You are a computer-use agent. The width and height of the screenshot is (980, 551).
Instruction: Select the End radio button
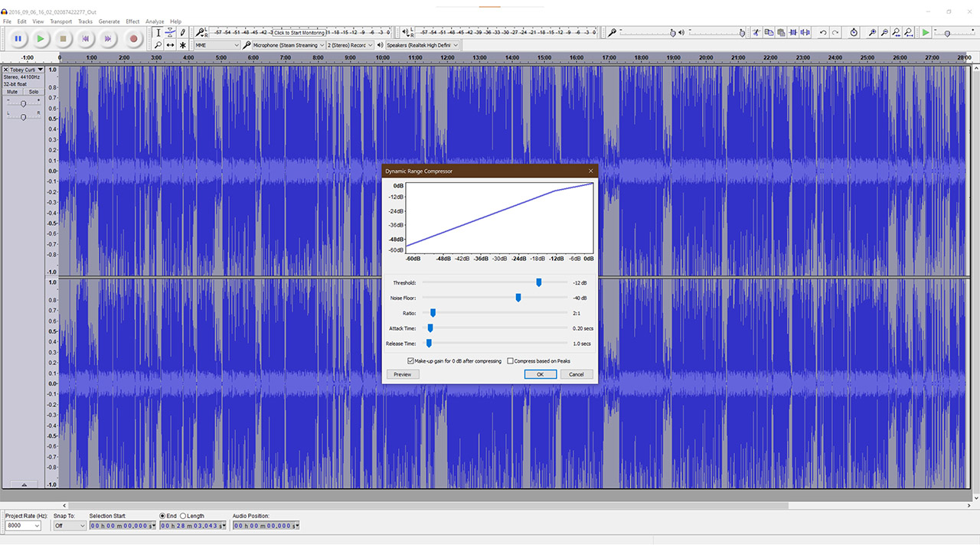click(162, 516)
